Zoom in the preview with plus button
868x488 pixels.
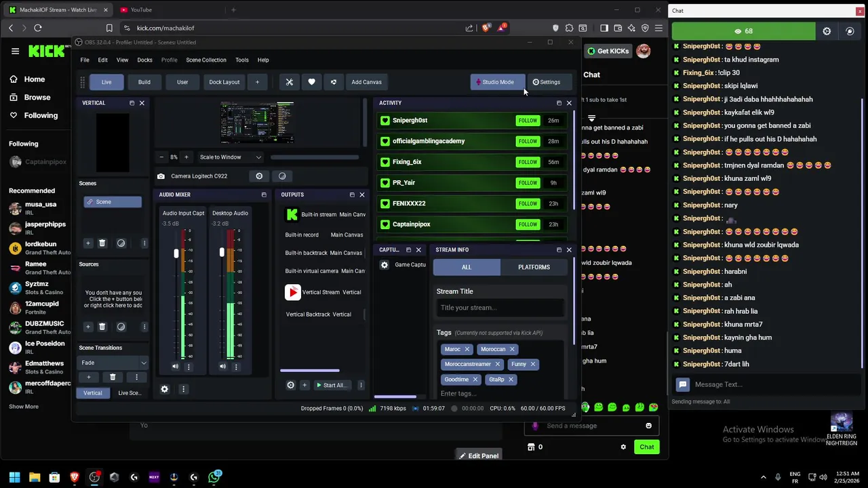(186, 157)
